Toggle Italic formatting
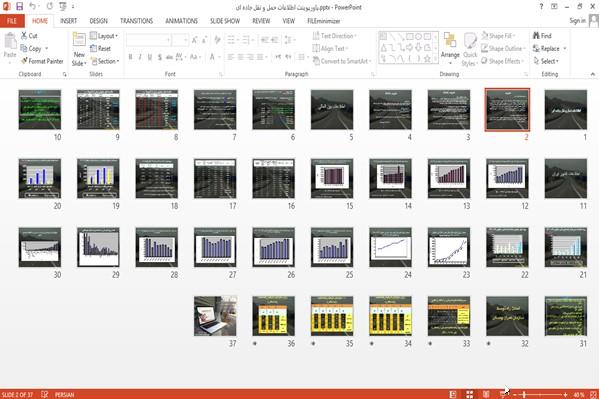This screenshot has width=599, height=399. 140,57
